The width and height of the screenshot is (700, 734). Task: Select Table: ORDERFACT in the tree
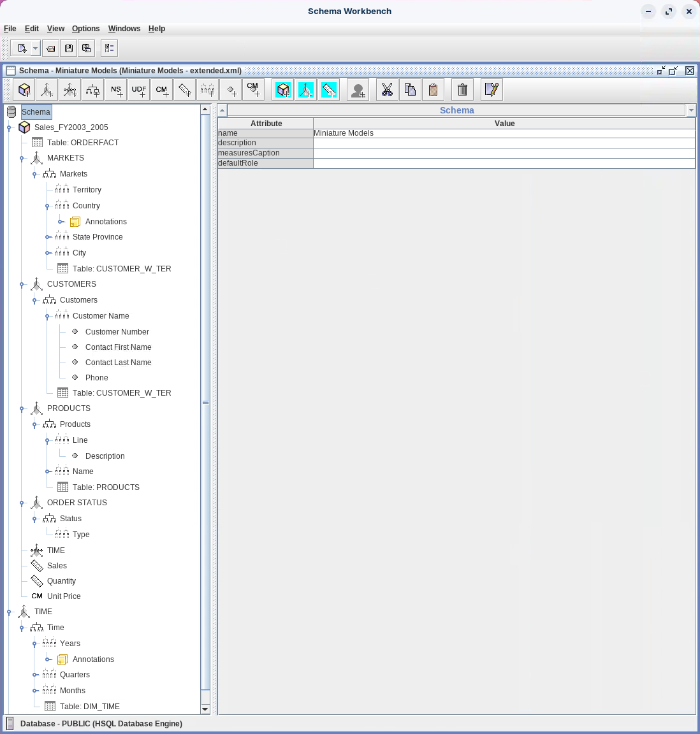coord(82,143)
